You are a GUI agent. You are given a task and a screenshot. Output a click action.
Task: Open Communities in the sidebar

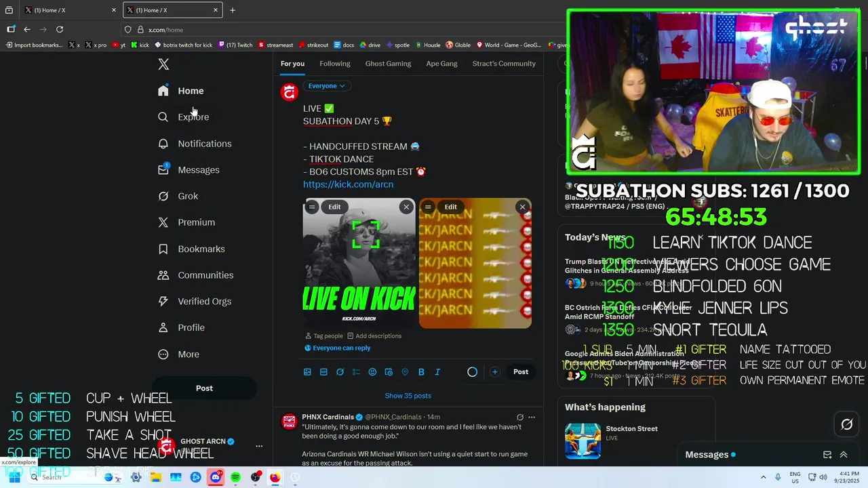(195, 275)
